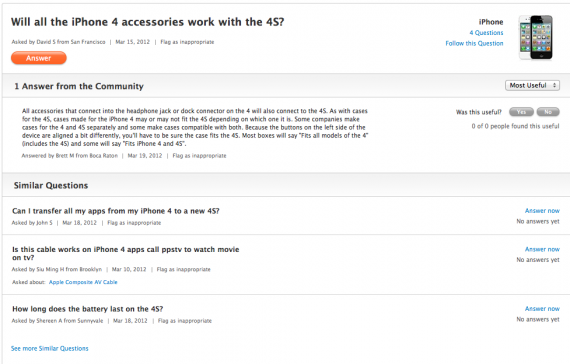Open the transfer apps to 4S question
Viewport: 570px width, 364px height.
[x=116, y=211]
